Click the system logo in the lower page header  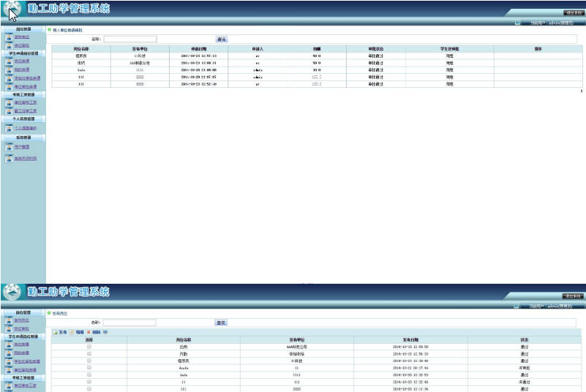[12, 292]
